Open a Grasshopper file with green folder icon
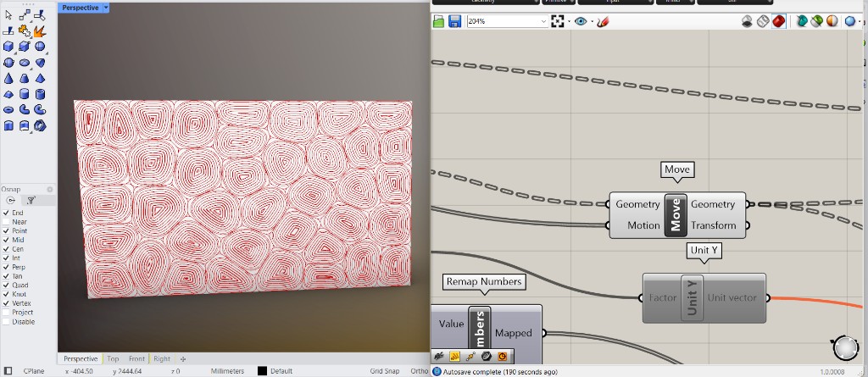Image resolution: width=868 pixels, height=377 pixels. coord(439,21)
